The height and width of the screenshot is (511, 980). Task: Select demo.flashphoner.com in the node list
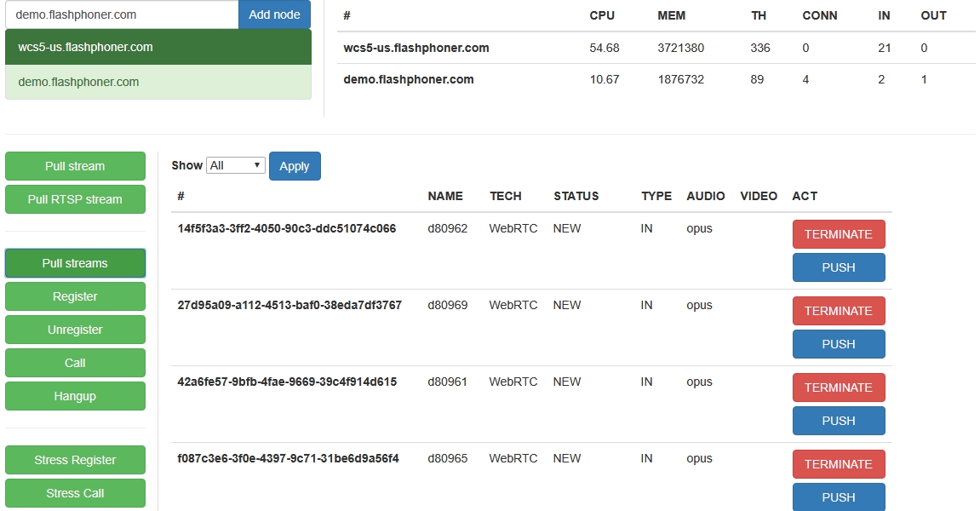(158, 82)
